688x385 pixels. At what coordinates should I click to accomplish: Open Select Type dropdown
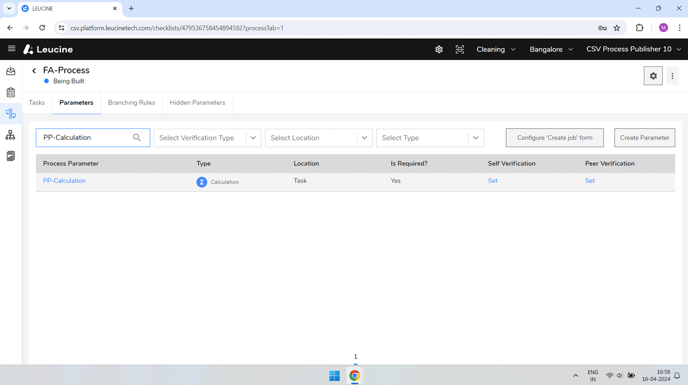pyautogui.click(x=430, y=138)
